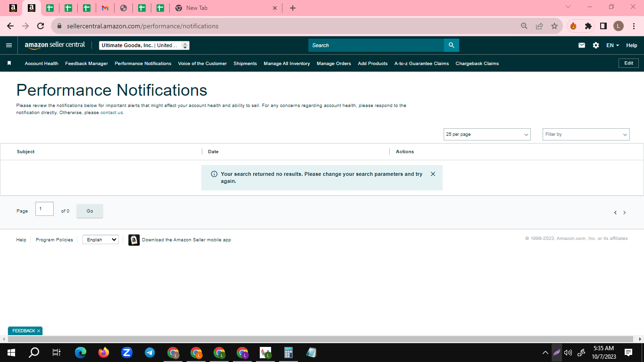Click the Help link in header
The image size is (644, 362).
click(x=632, y=45)
